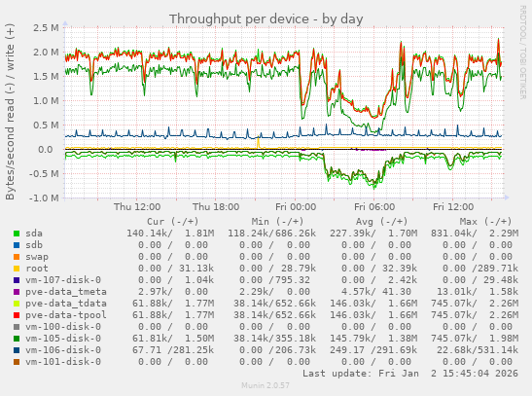Click the 'Cur (-/+)' column header
The height and width of the screenshot is (396, 532).
[173, 222]
